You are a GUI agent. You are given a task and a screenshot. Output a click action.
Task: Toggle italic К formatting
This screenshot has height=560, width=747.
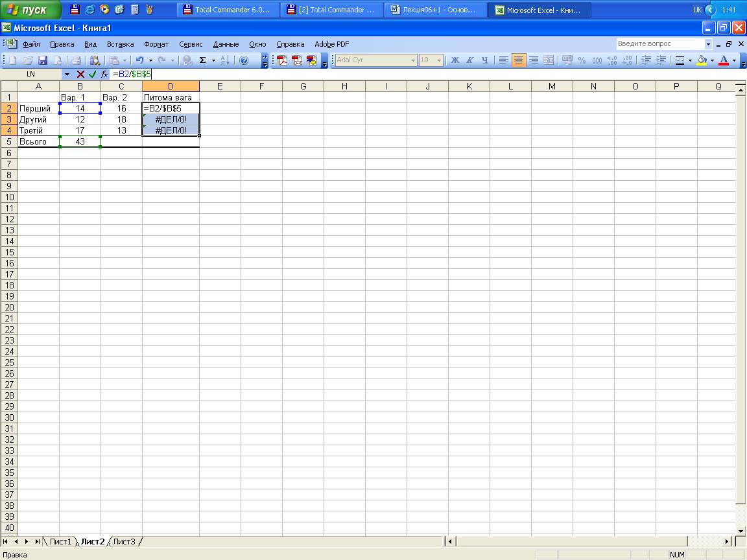pos(470,60)
